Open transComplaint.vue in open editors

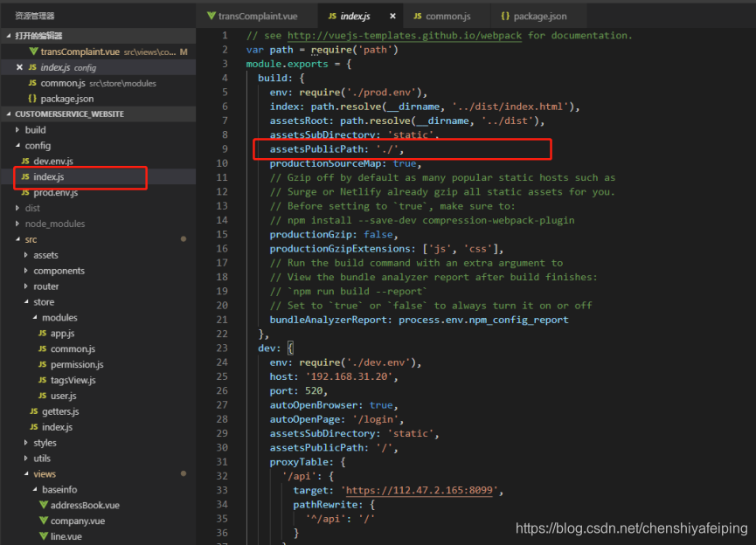80,52
